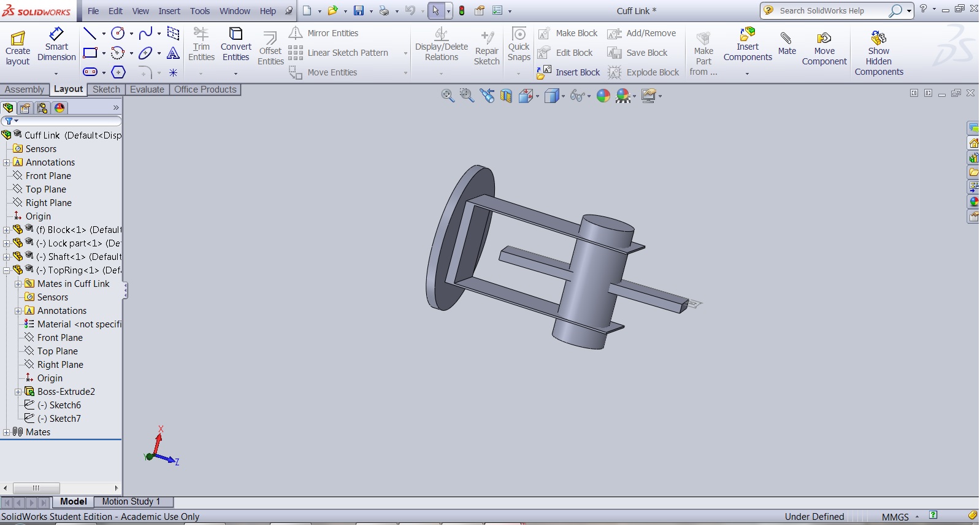Select the Spline sketch tool
Viewport: 980px width, 526px height.
pyautogui.click(x=145, y=33)
